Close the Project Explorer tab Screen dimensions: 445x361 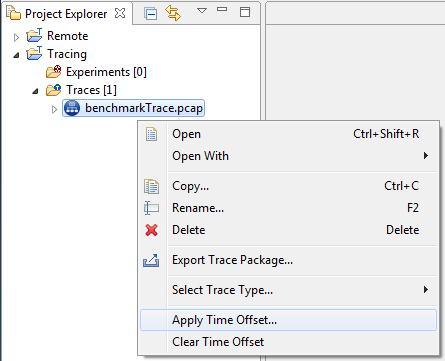point(120,13)
